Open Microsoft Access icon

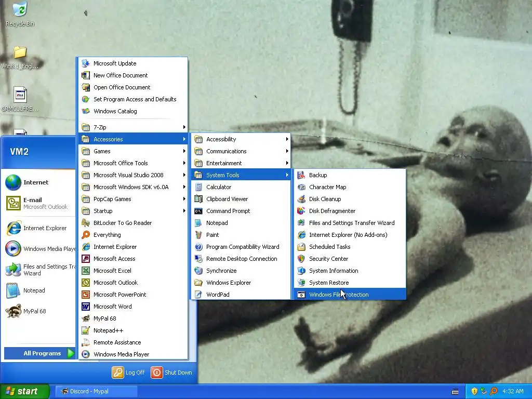(86, 259)
